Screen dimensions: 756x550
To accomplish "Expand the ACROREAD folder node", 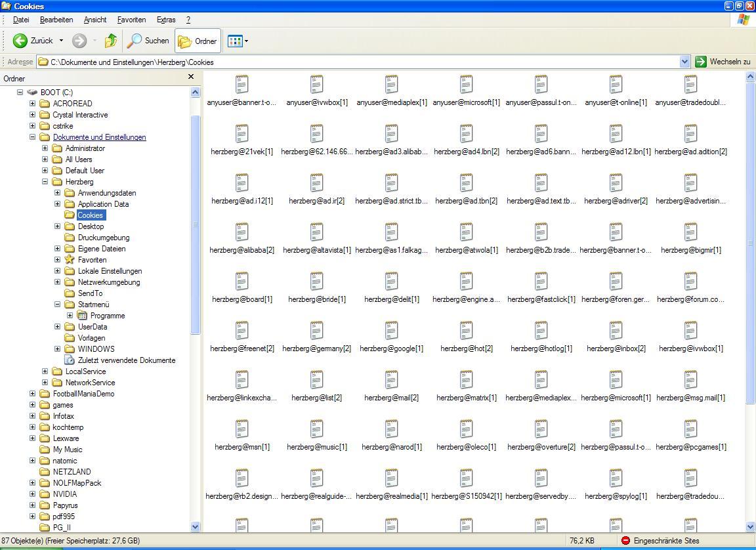I will pos(32,104).
